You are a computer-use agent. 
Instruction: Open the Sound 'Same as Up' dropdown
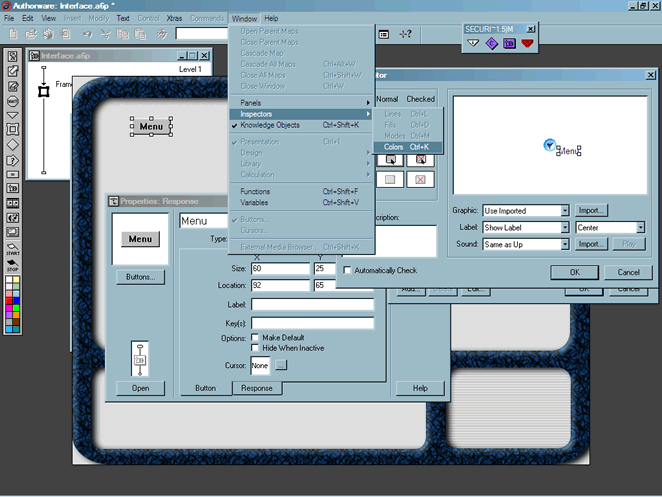pyautogui.click(x=565, y=244)
